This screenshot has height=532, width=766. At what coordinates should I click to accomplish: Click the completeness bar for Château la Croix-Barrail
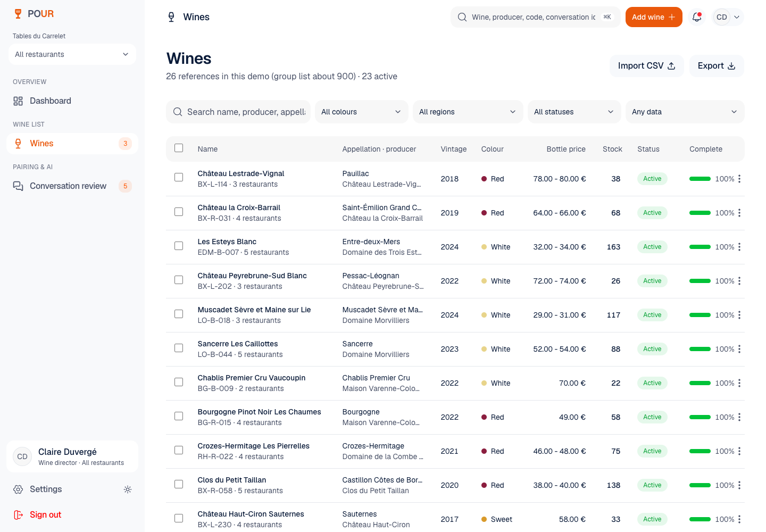[700, 213]
